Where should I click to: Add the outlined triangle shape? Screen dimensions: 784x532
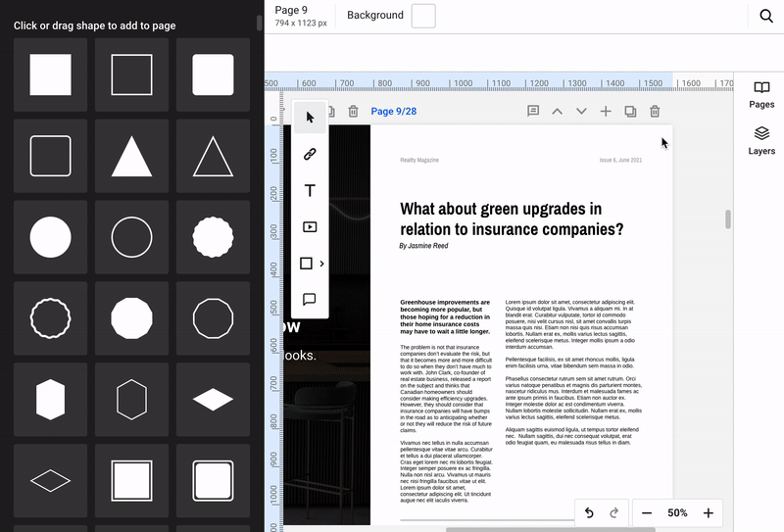(213, 156)
